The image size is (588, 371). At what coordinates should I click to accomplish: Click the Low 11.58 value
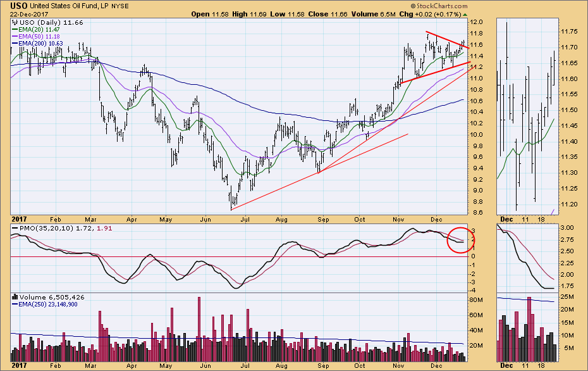287,15
